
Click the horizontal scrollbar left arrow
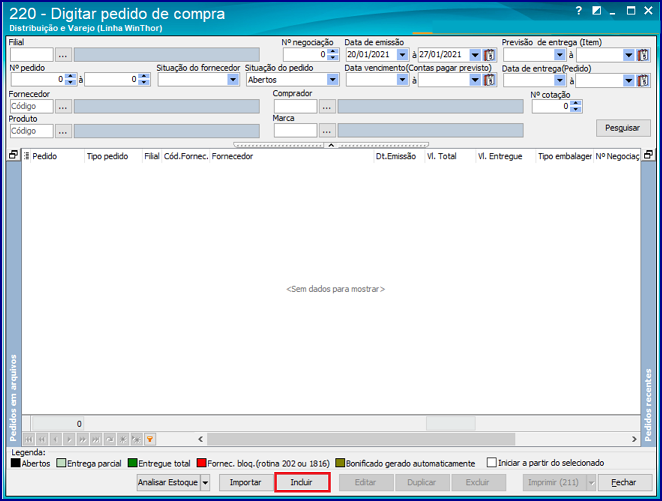click(201, 439)
